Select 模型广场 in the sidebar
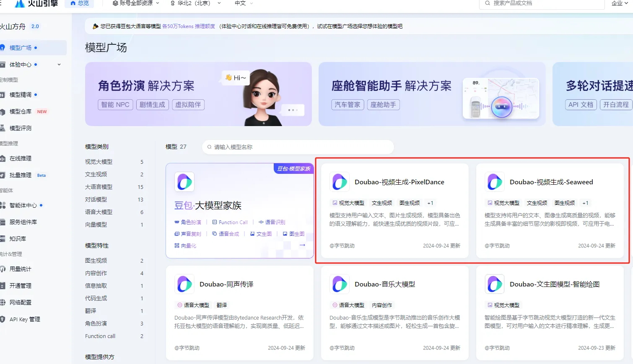 33,48
